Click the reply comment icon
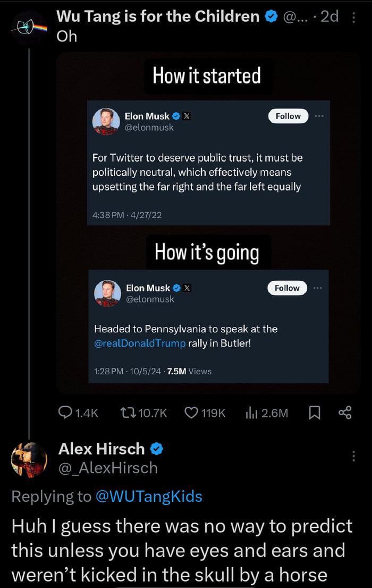The height and width of the screenshot is (588, 372). pyautogui.click(x=65, y=413)
